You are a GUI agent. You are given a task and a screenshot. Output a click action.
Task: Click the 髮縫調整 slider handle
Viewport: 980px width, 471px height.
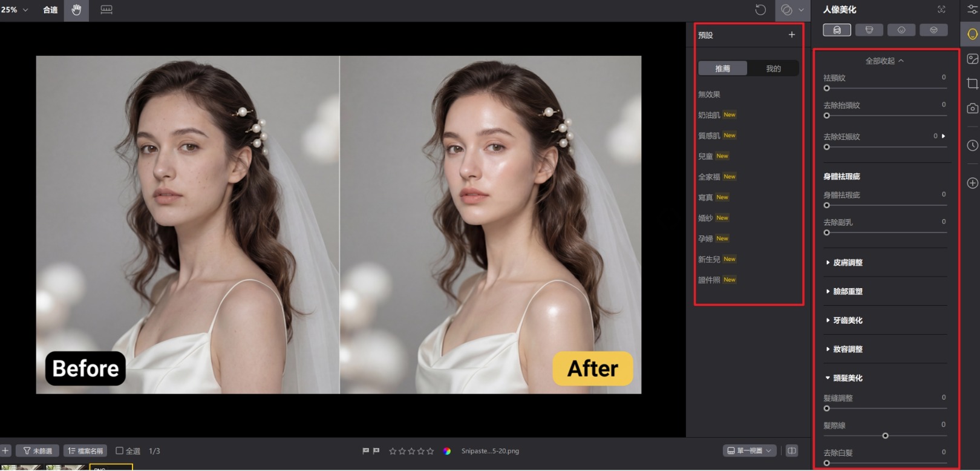click(826, 408)
